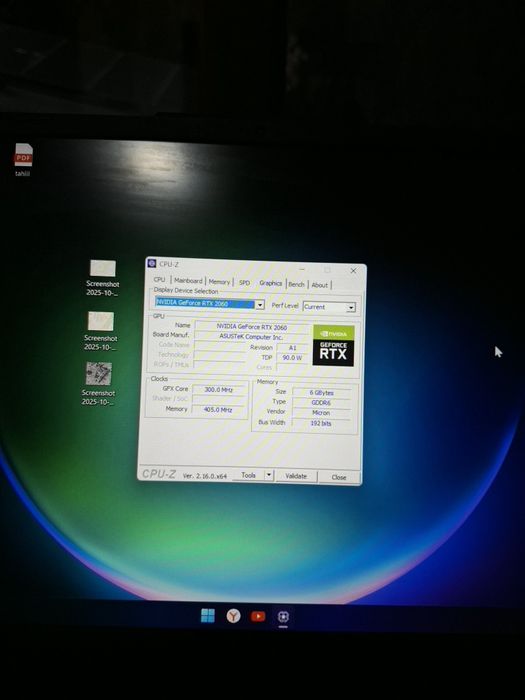Click the Tools button
This screenshot has height=700, width=525.
[x=248, y=475]
